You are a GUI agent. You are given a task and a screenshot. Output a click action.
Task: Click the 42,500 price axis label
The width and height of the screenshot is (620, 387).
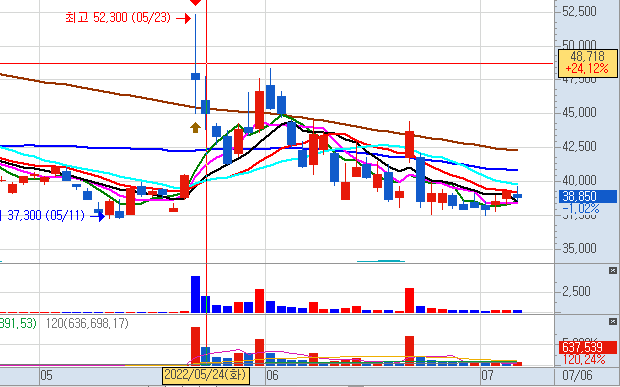pos(579,146)
